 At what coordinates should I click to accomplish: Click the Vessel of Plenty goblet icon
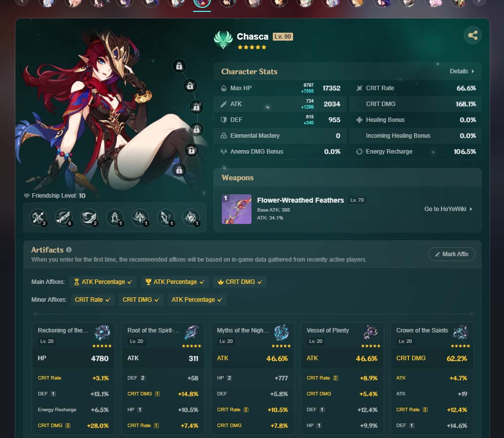(x=371, y=332)
